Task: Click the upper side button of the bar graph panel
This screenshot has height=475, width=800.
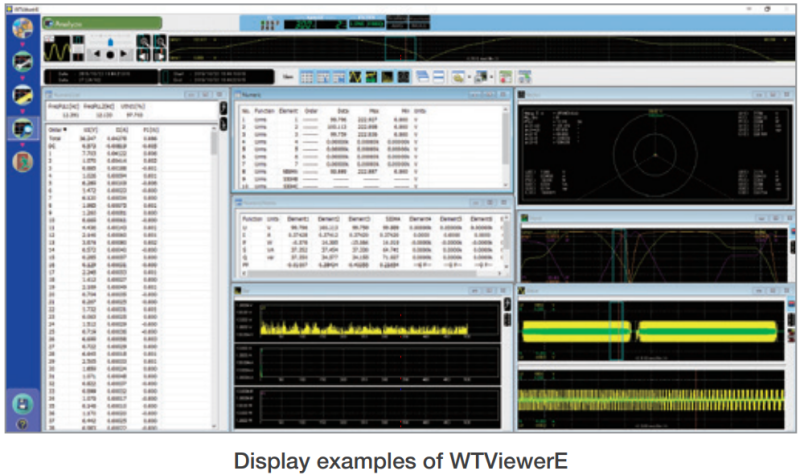Action: coord(507,305)
